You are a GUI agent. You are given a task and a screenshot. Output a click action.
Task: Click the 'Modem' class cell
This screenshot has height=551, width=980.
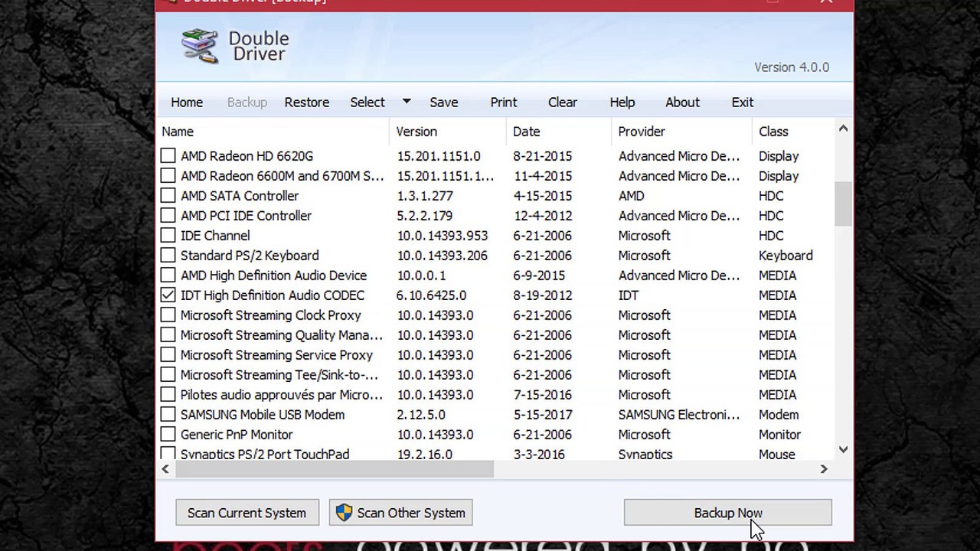[x=779, y=415]
